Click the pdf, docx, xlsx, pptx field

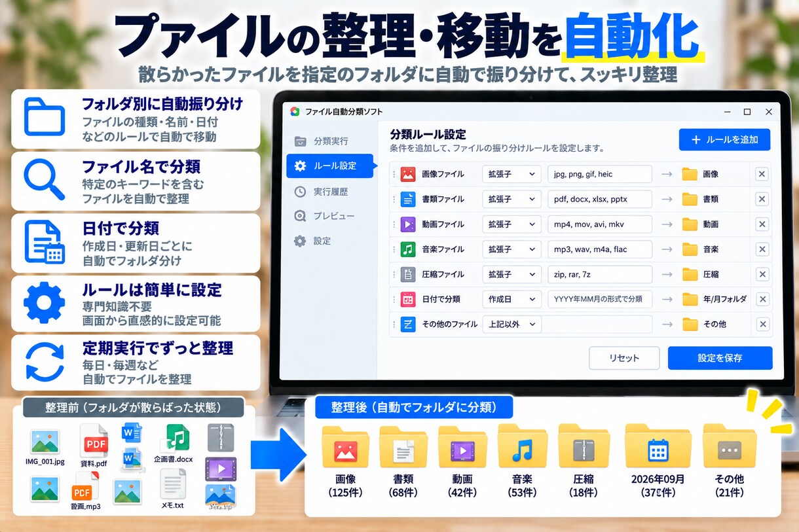coord(600,199)
